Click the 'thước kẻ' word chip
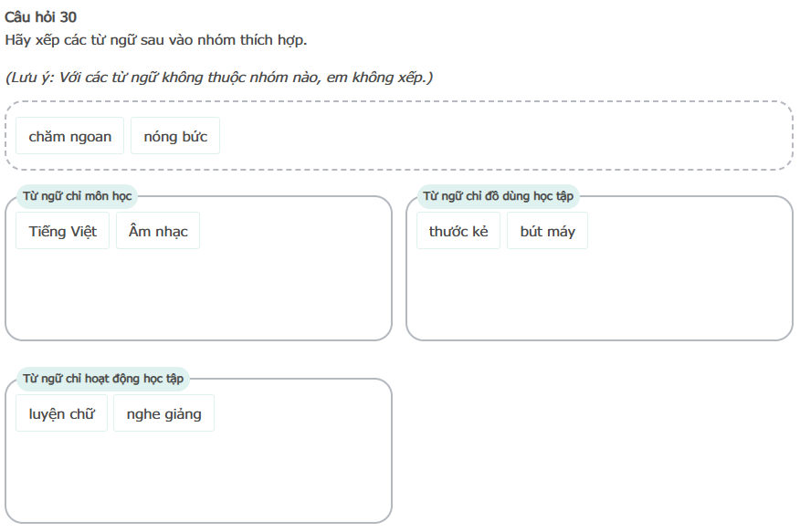The width and height of the screenshot is (800, 532). tap(458, 232)
